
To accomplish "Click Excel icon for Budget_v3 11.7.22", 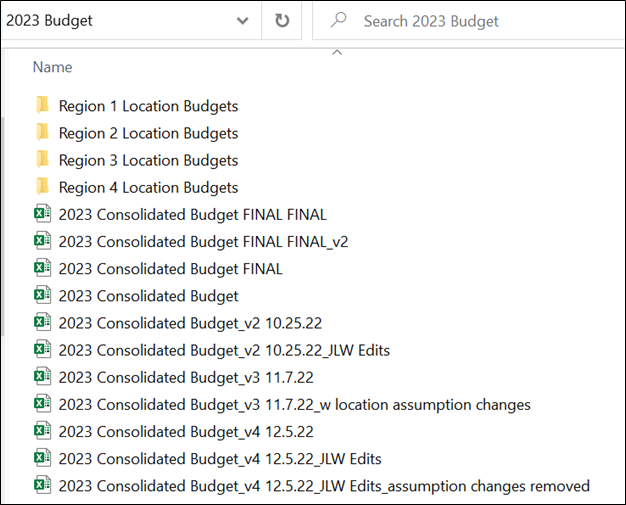I will [x=42, y=377].
